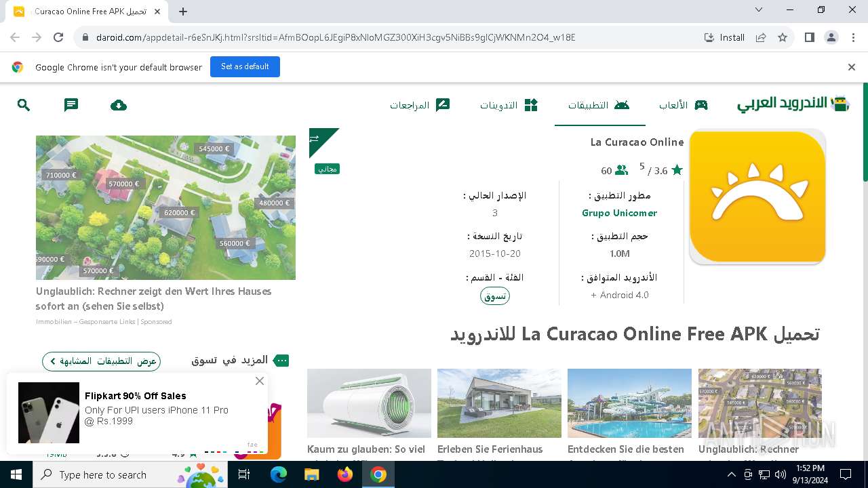Click the Type here to search box
The image size is (868, 488).
tap(131, 474)
